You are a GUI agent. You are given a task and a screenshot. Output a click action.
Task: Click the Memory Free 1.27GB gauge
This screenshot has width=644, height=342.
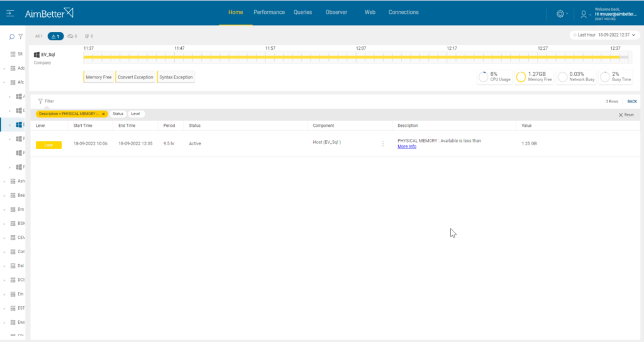(534, 77)
